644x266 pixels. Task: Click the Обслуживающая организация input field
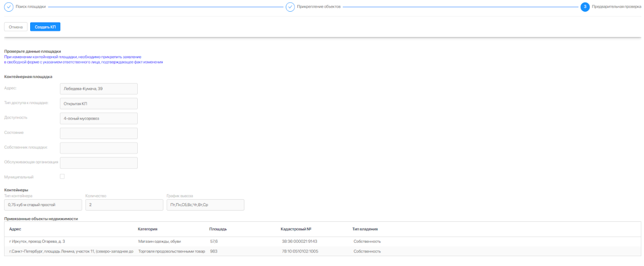[98, 163]
